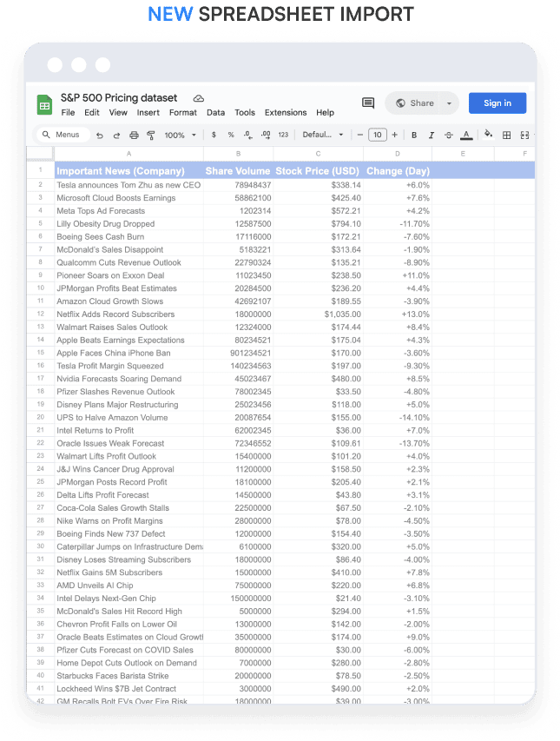This screenshot has height=741, width=560.
Task: Select cell Tesla announces Tom Zhu as new CEO
Action: tap(128, 185)
